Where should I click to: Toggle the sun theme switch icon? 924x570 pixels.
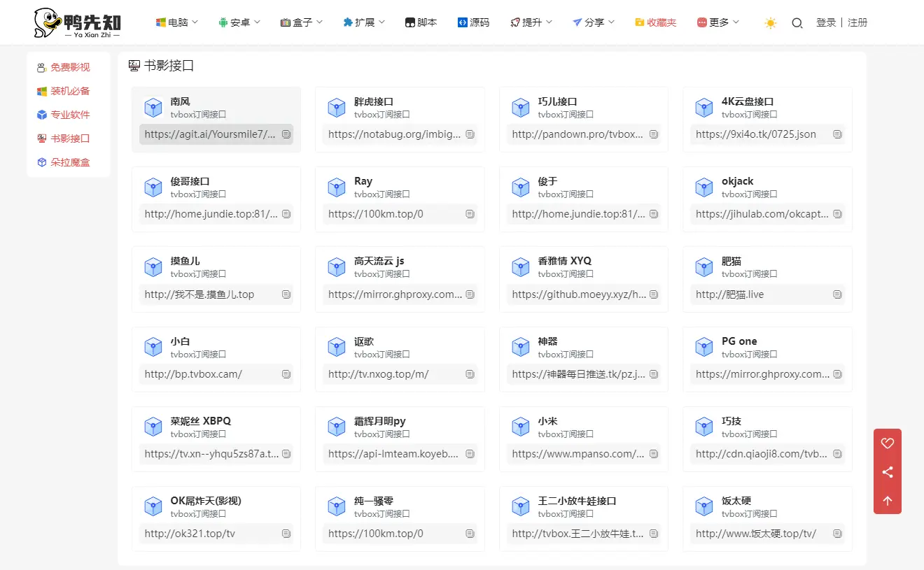[771, 23]
